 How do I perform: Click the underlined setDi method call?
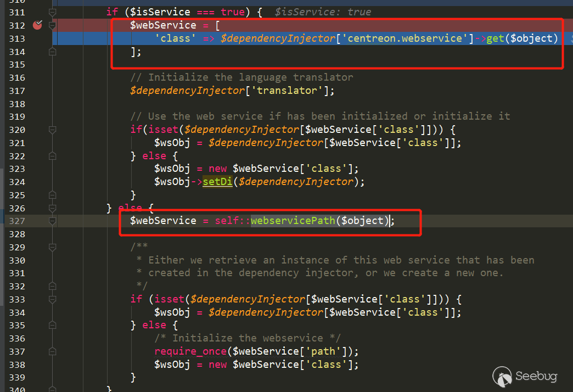[x=217, y=182]
